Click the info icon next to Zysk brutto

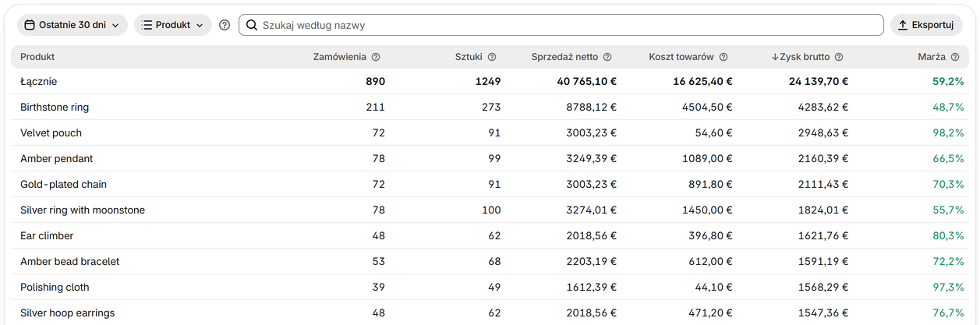tap(839, 57)
